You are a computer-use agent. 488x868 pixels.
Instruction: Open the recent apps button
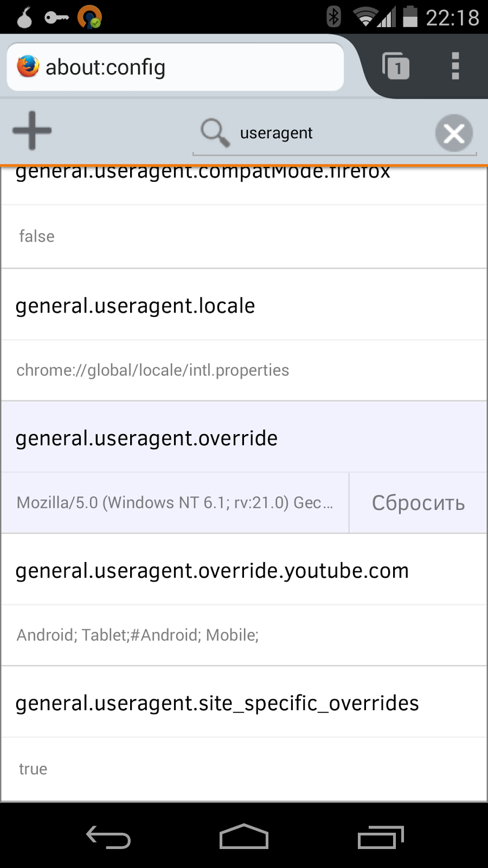381,837
